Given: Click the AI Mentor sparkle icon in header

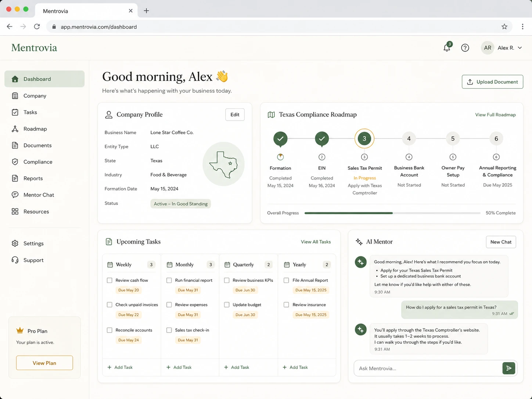Looking at the screenshot, I should coord(359,242).
